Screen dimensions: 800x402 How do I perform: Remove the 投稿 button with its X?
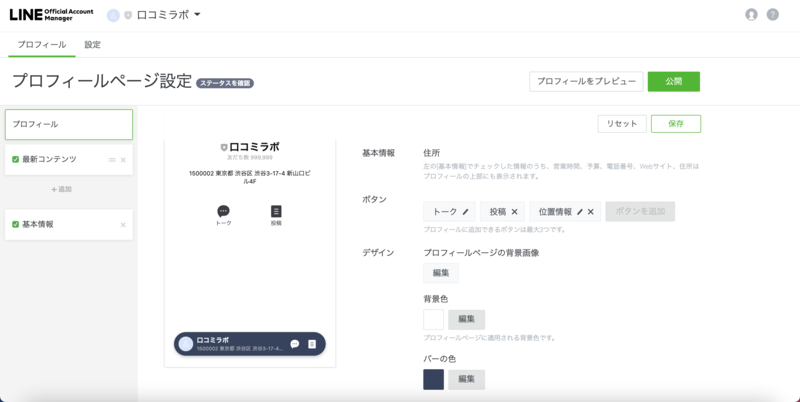pos(514,212)
